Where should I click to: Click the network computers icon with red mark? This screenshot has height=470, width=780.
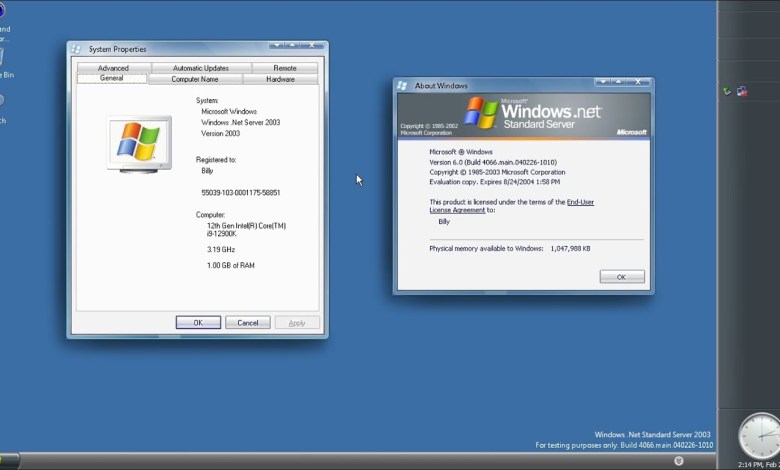point(742,91)
